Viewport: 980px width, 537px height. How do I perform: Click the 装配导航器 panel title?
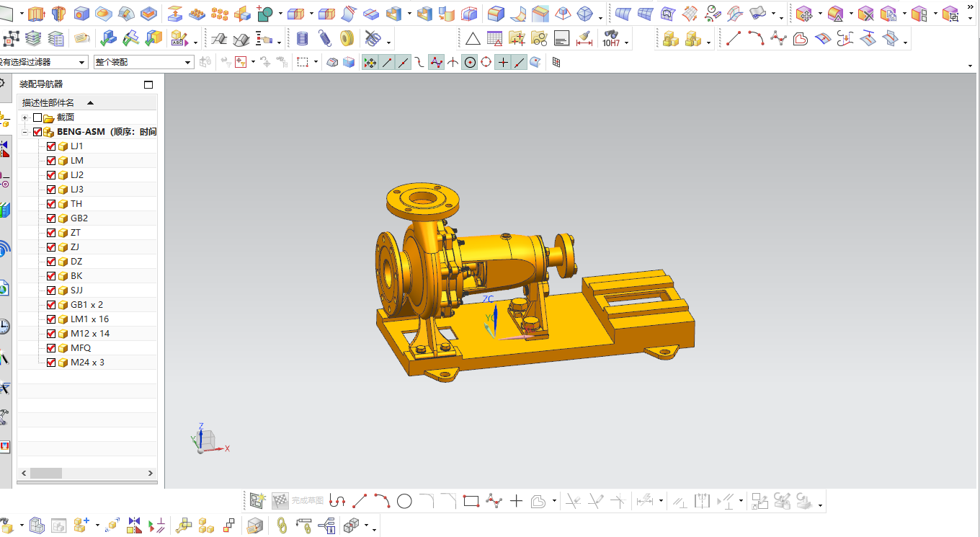[x=41, y=84]
